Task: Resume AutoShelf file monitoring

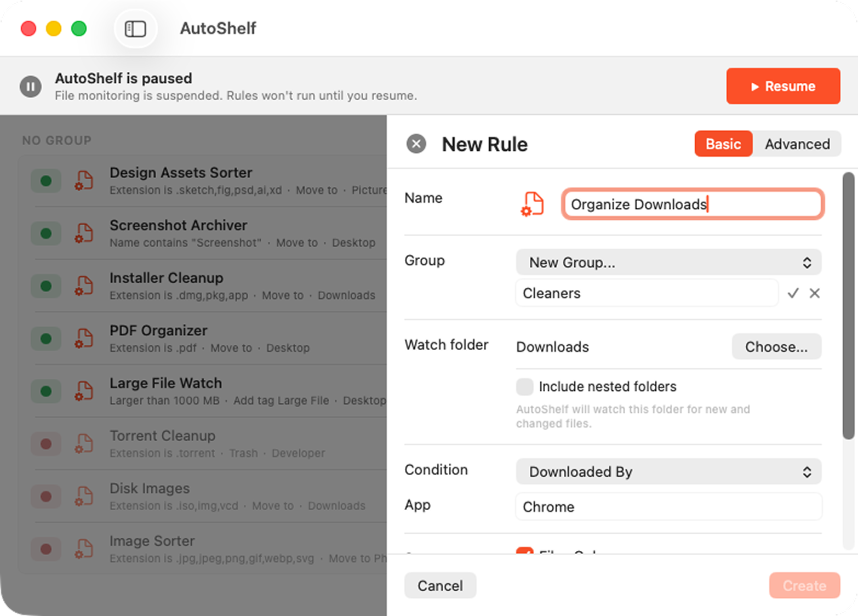Action: coord(783,86)
